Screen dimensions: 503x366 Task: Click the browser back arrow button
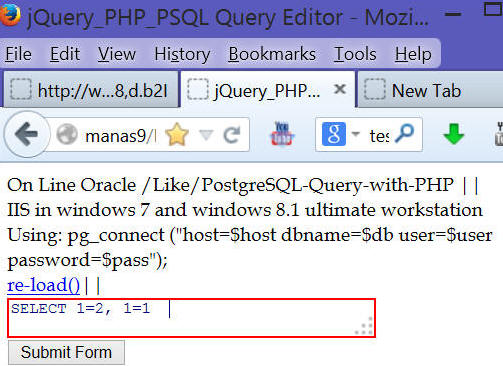[x=27, y=135]
